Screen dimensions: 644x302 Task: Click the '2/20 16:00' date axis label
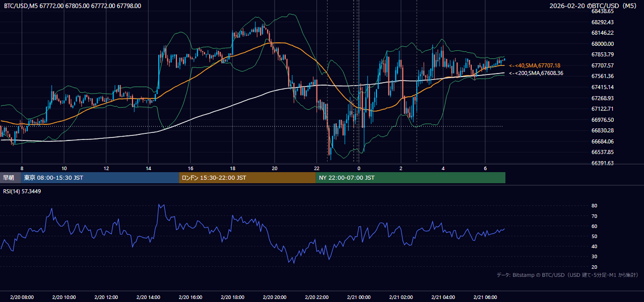click(190, 297)
